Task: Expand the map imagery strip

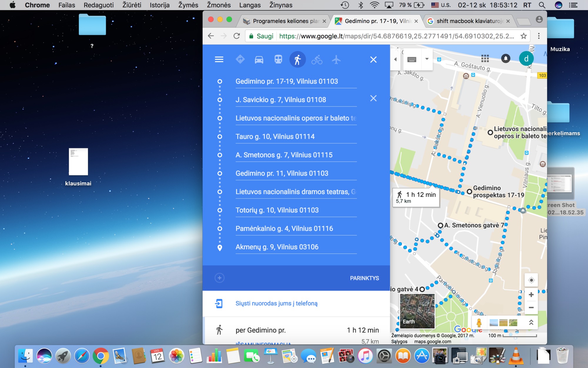Action: (x=531, y=322)
